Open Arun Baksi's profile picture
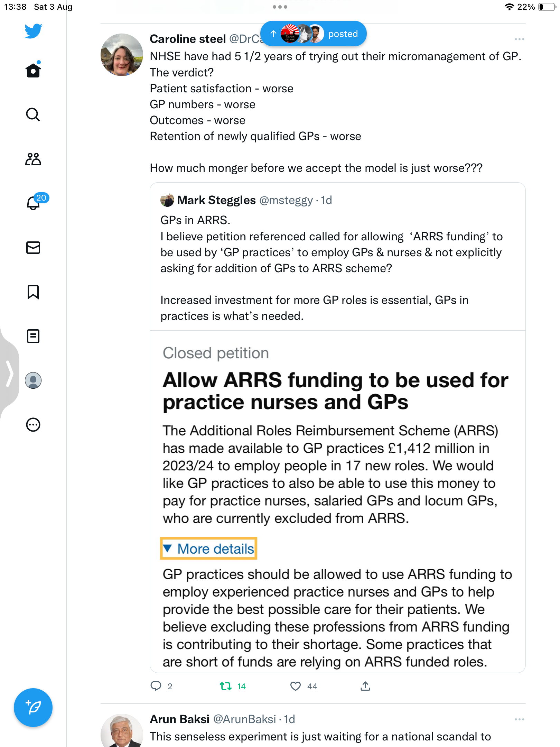Screen dimensions: 560x747 coord(122,730)
